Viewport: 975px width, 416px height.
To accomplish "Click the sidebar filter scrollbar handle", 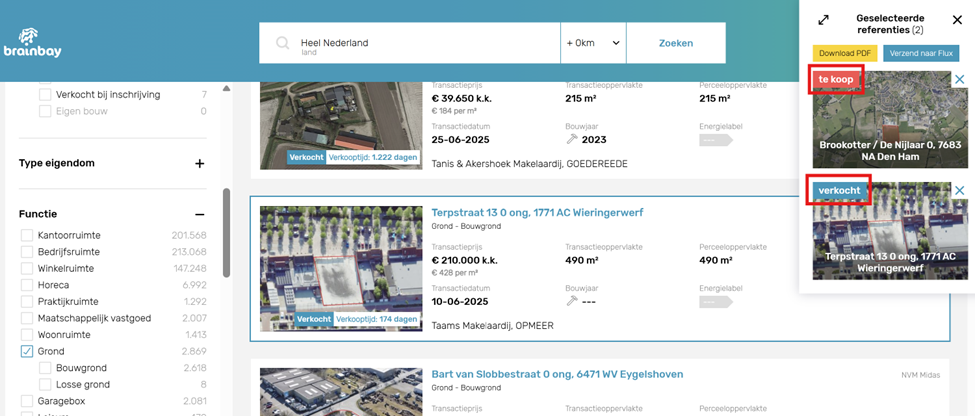I will [x=227, y=233].
